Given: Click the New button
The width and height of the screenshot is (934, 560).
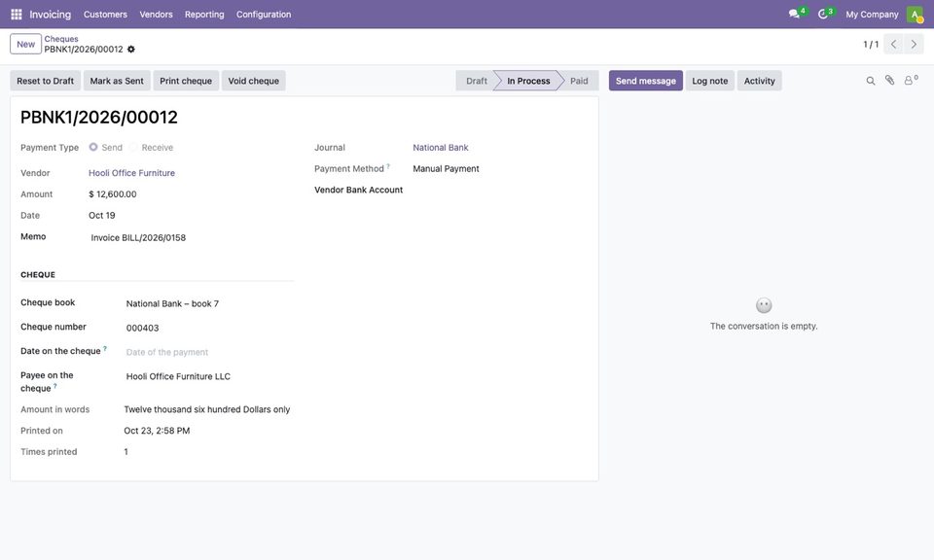Looking at the screenshot, I should click(25, 44).
